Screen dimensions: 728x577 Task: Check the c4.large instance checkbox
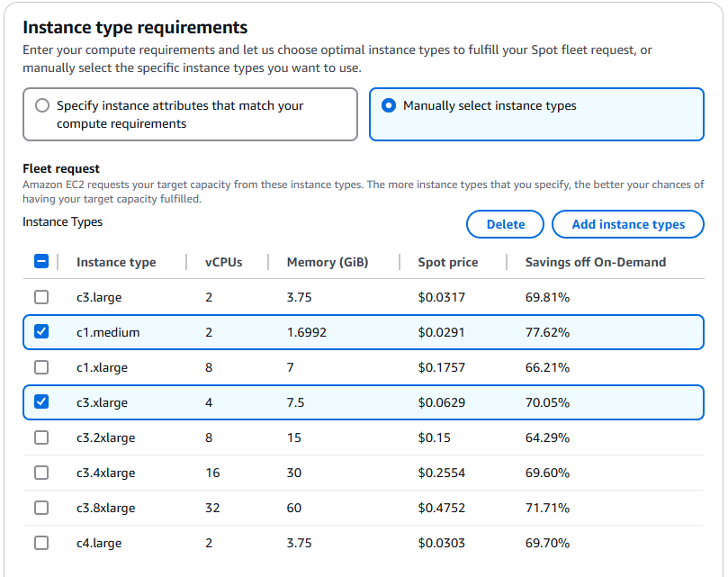pos(41,543)
